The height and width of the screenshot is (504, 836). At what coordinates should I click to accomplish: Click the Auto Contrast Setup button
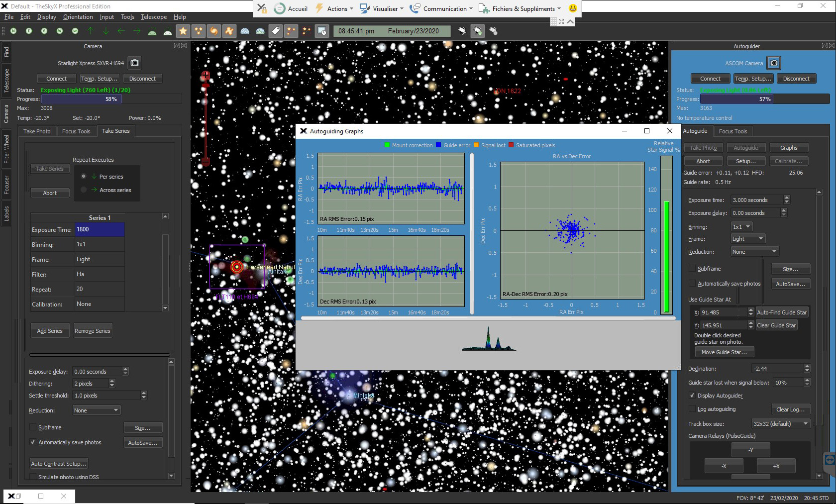(x=59, y=463)
